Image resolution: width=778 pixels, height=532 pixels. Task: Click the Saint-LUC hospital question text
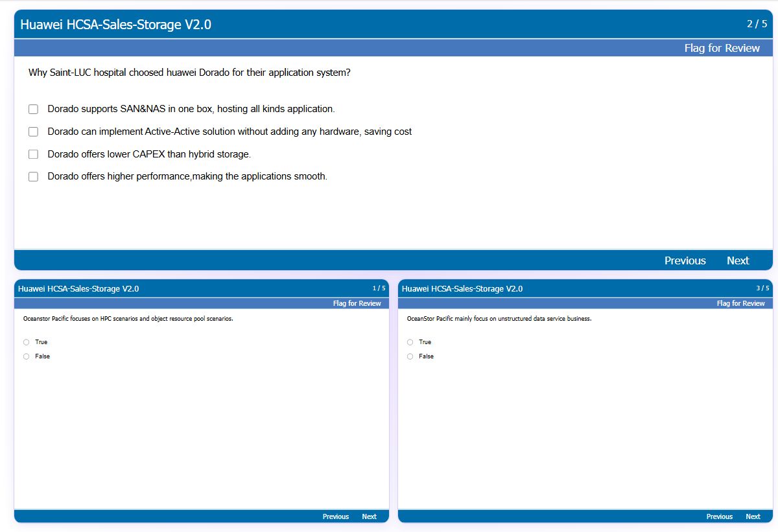tap(189, 73)
